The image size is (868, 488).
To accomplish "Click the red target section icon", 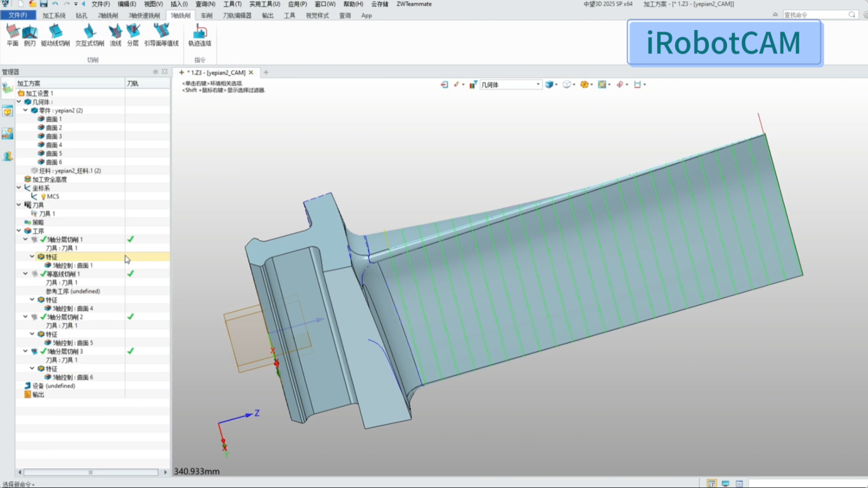I will coord(620,85).
